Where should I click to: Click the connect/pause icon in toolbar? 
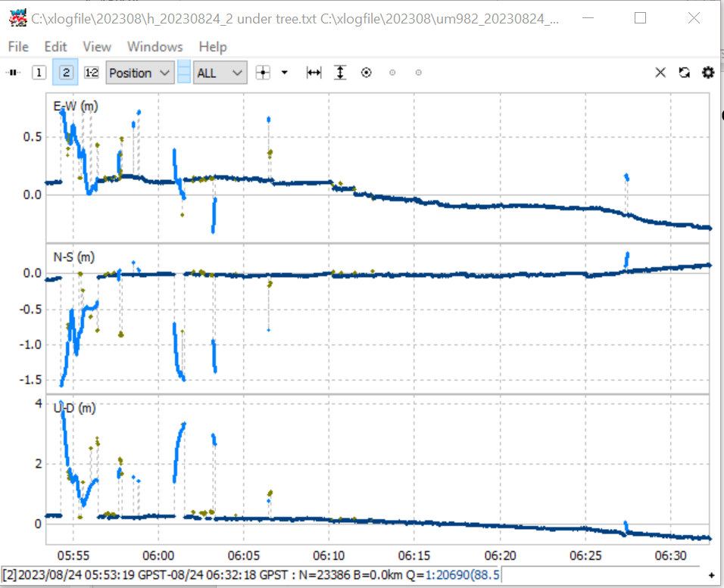pyautogui.click(x=14, y=73)
